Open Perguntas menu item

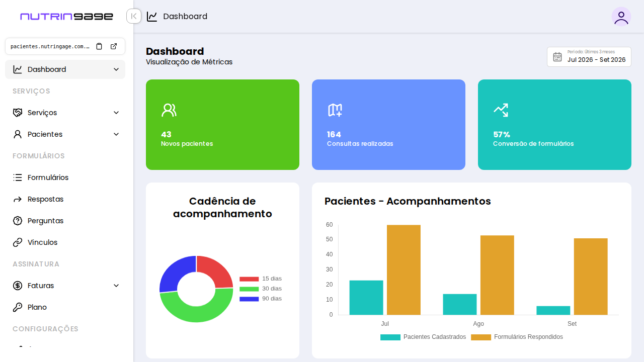[65, 221]
